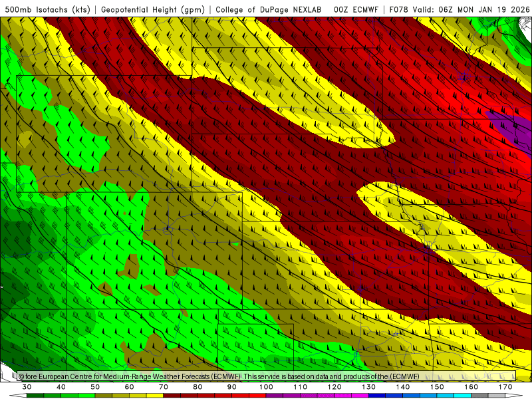The image size is (532, 399).
Task: Click the 40 value on the color scale
Action: [61, 387]
